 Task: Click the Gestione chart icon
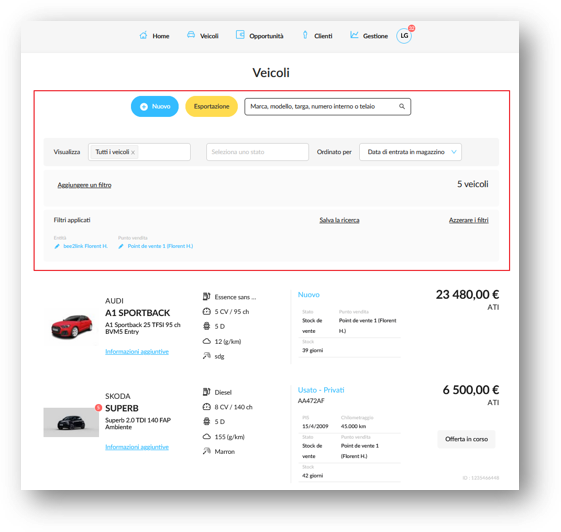point(354,35)
